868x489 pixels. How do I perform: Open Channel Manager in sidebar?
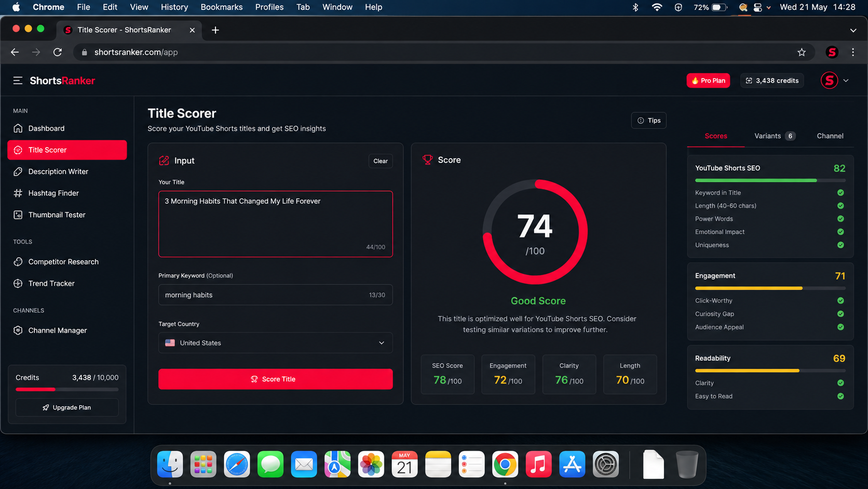click(67, 331)
